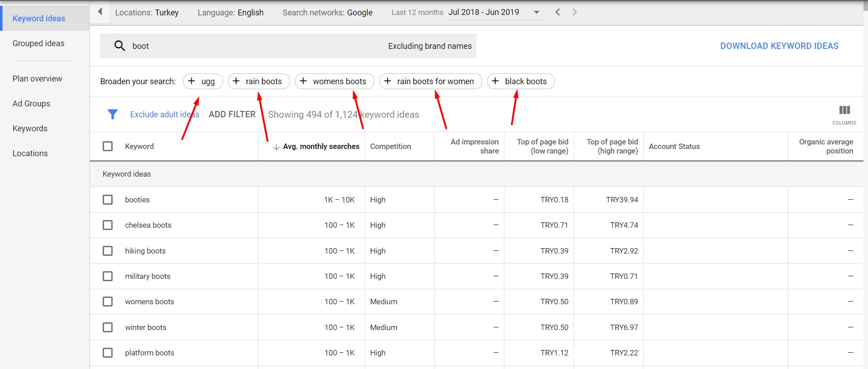Add rain boots to broaden search

259,81
